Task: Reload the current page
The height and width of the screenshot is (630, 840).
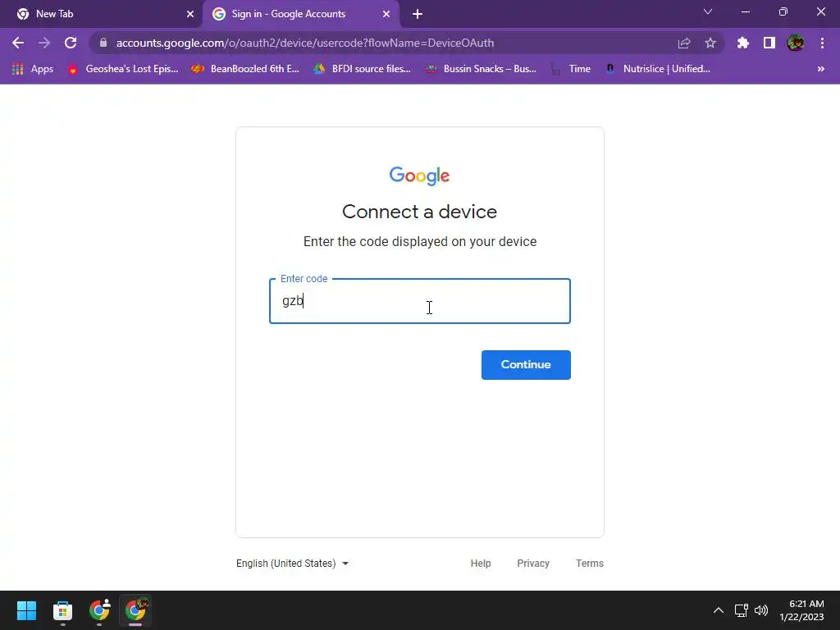Action: click(71, 43)
